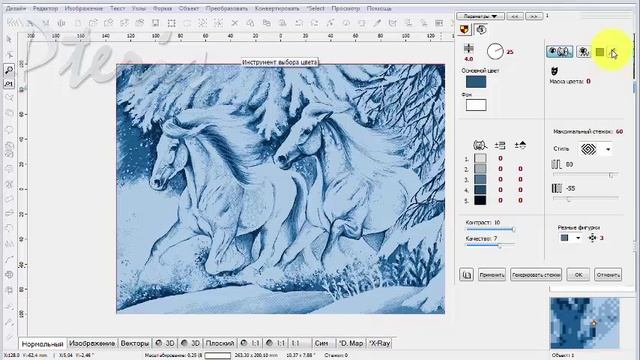The image size is (640, 360).
Task: Open the *Select menu
Action: [316, 8]
